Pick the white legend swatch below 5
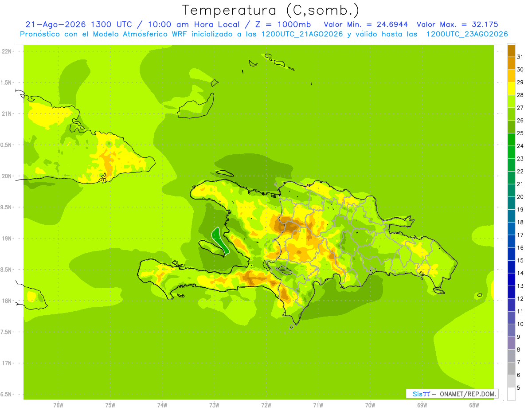 tap(511, 394)
